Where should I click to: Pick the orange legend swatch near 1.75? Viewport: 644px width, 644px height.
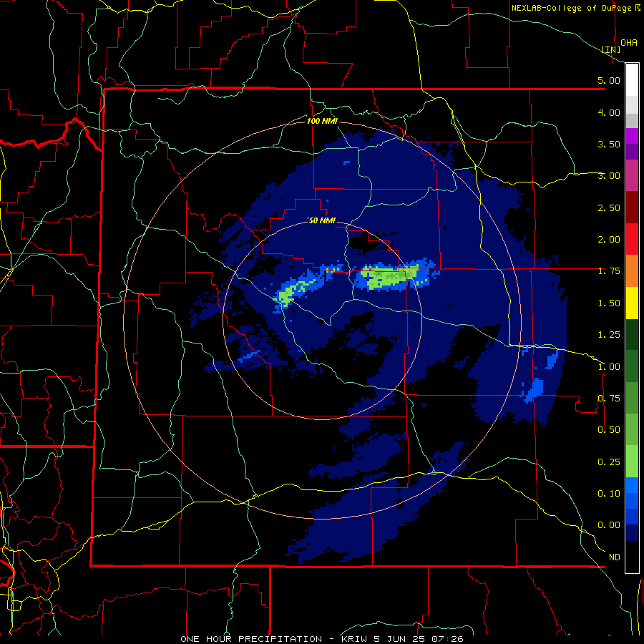click(632, 271)
